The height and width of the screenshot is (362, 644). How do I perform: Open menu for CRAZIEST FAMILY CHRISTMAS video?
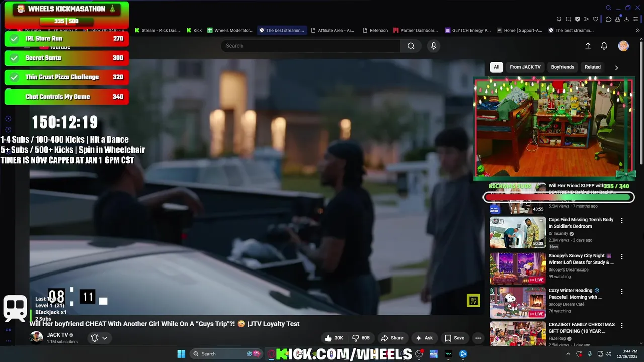coord(622,325)
